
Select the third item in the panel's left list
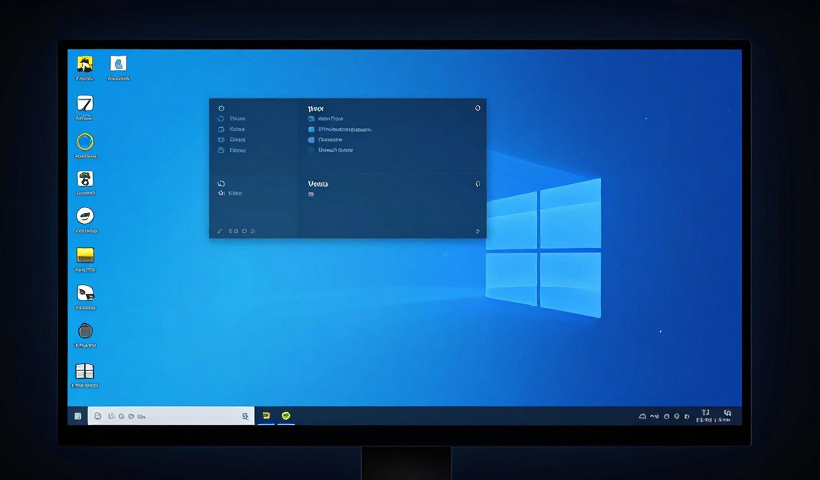pos(232,140)
